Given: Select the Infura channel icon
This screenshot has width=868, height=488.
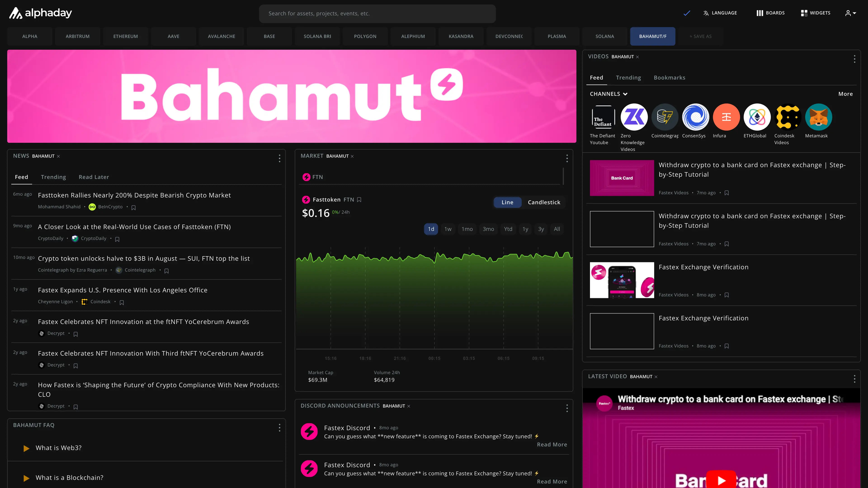Looking at the screenshot, I should pyautogui.click(x=726, y=117).
